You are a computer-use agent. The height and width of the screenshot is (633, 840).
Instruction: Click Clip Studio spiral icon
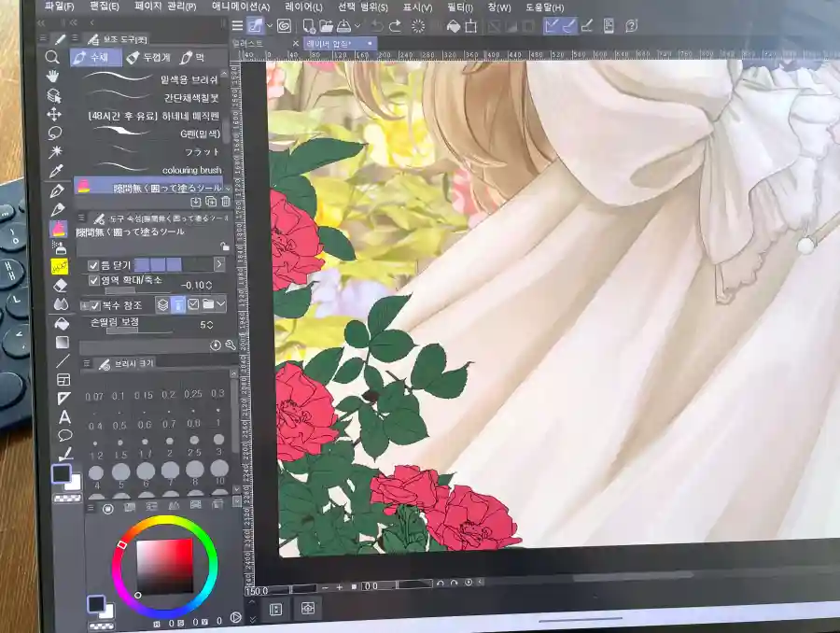coord(284,26)
